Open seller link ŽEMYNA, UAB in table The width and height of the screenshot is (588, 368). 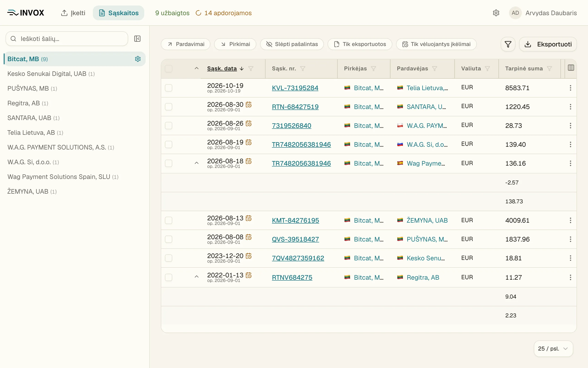(x=427, y=220)
